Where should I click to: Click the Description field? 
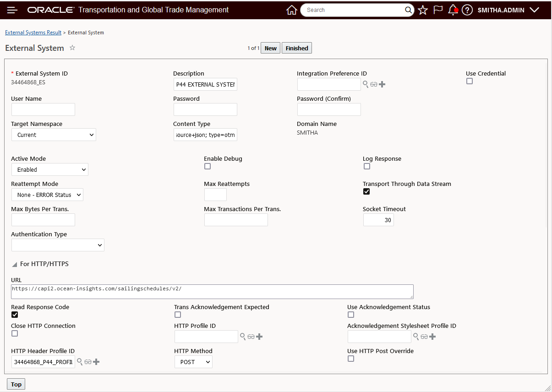(x=205, y=84)
